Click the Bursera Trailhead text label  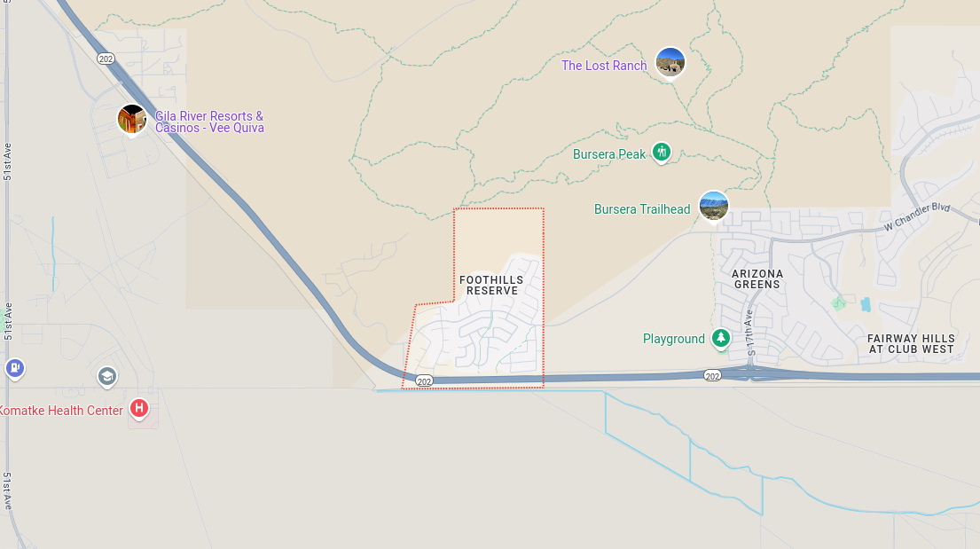pos(642,208)
